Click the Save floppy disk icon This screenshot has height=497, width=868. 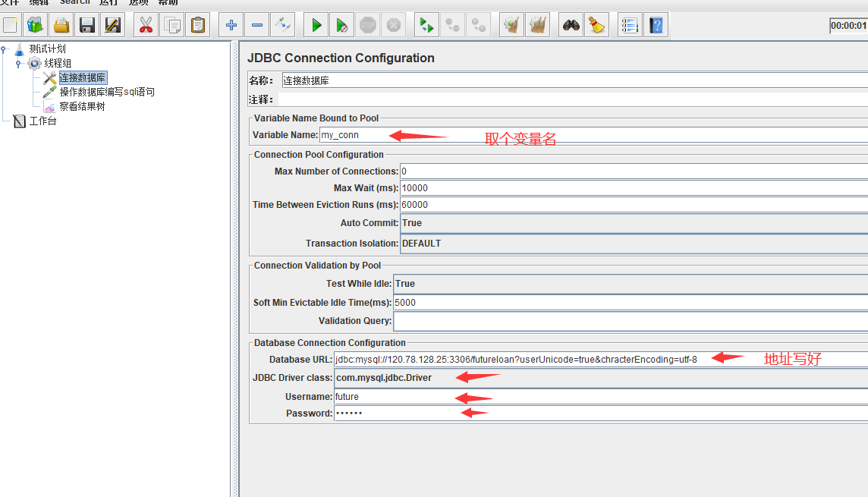pyautogui.click(x=87, y=26)
